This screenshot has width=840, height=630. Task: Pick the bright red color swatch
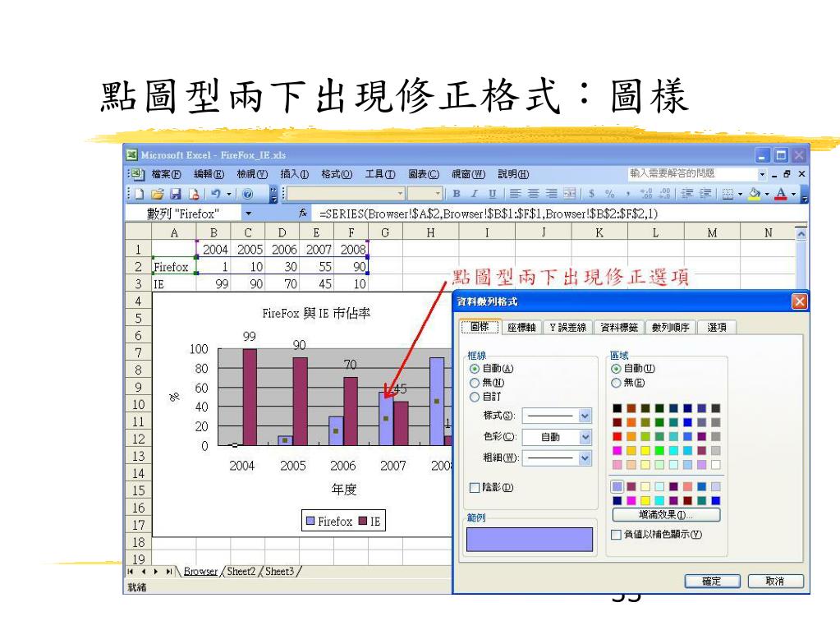point(617,437)
